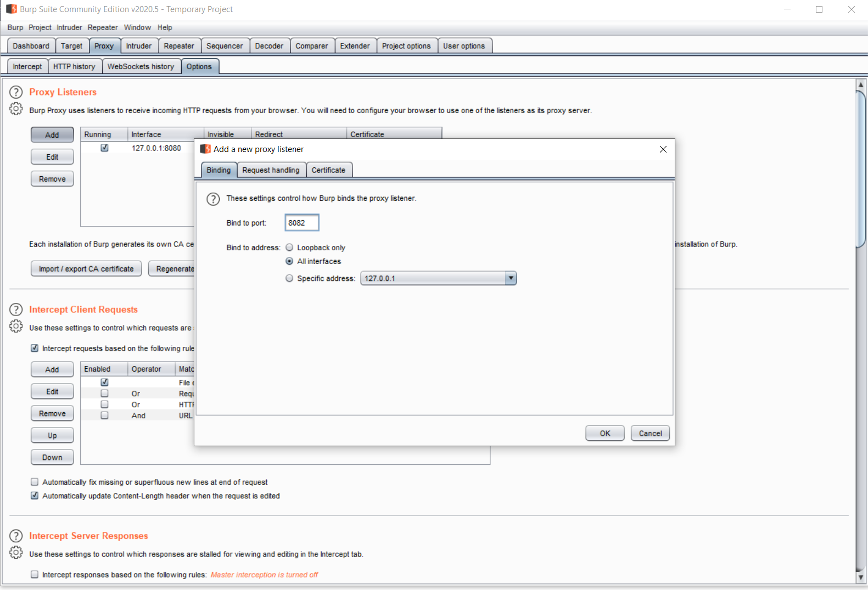Switch to Target tab
Screen dimensions: 868x590
[x=72, y=46]
